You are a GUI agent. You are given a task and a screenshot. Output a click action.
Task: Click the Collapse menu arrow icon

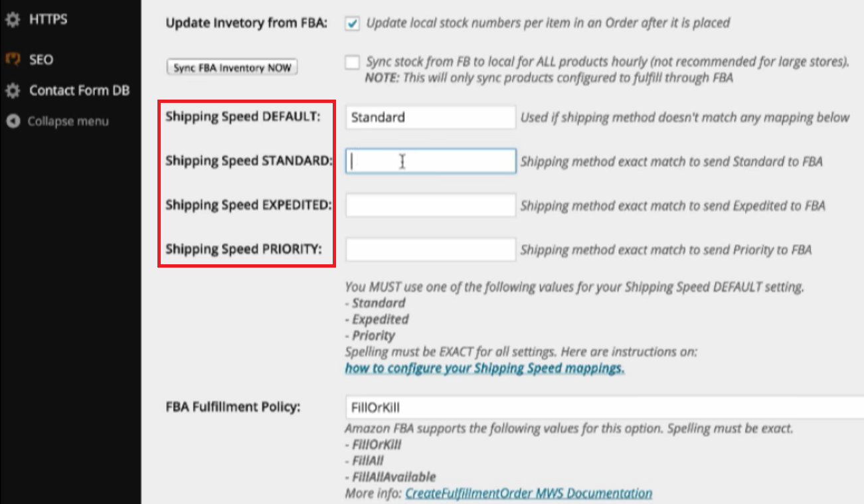point(12,122)
